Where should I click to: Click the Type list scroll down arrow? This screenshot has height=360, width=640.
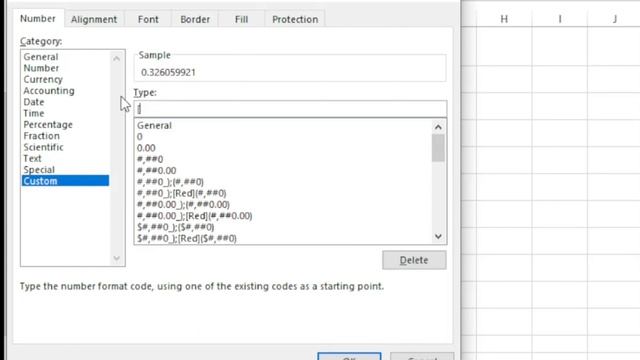click(x=438, y=236)
